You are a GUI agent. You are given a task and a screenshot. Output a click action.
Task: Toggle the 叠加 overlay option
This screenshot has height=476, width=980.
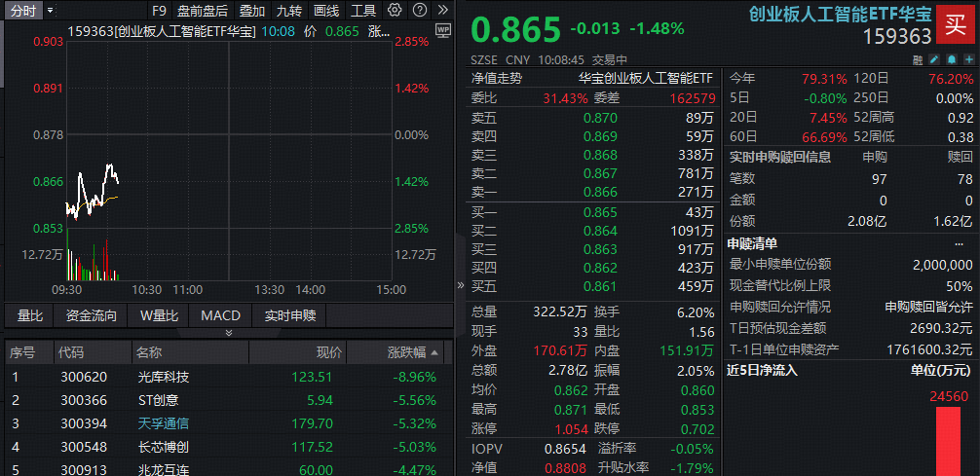251,11
